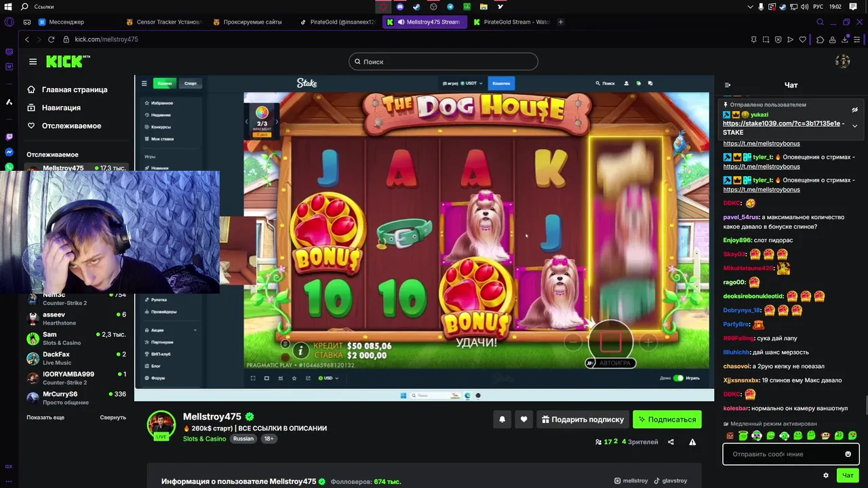Open Навигация in Kick sidebar
Screen dimensions: 868x488
[54, 108]
